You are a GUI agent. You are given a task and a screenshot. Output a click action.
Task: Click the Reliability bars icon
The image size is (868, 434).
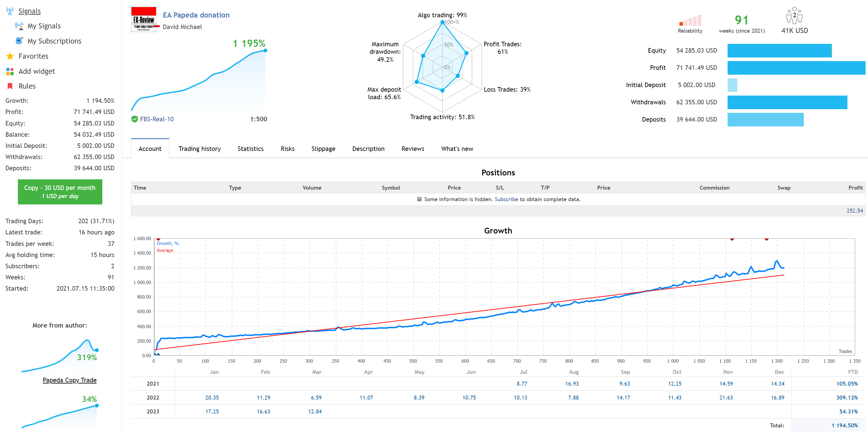pos(690,20)
